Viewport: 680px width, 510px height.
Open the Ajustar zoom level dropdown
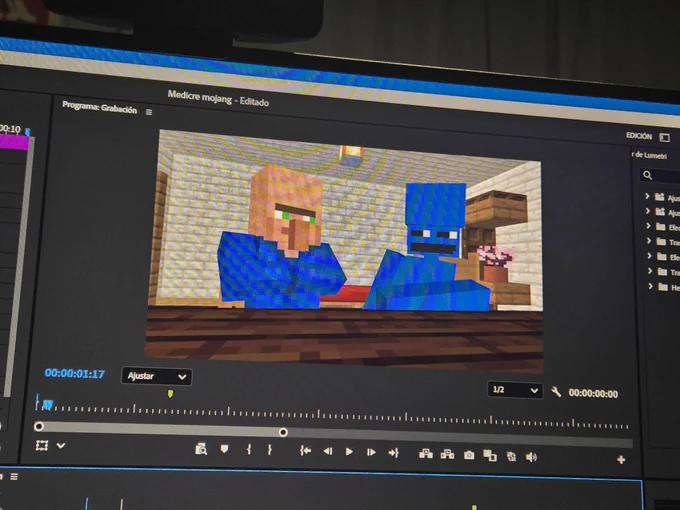pyautogui.click(x=157, y=376)
